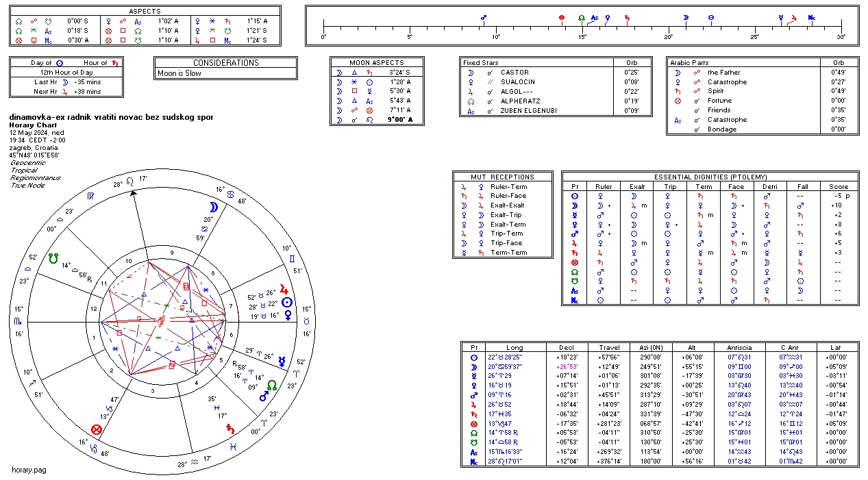Click the travel value '+376°14''

[610, 462]
